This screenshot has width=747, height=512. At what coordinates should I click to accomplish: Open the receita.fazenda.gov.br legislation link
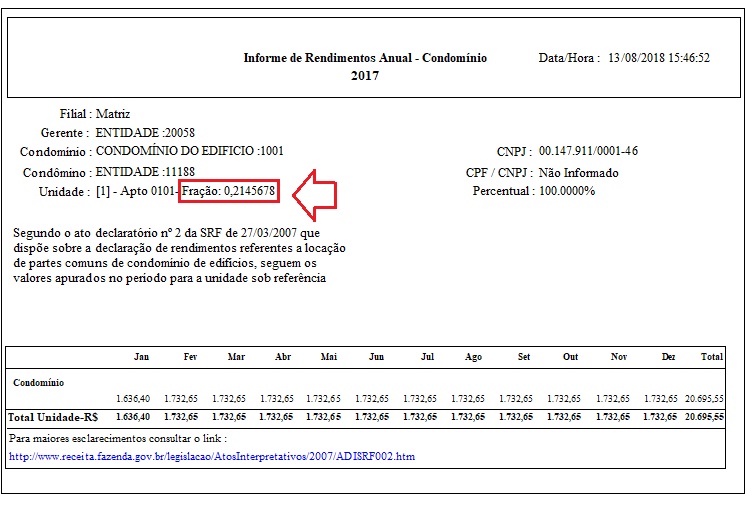211,457
